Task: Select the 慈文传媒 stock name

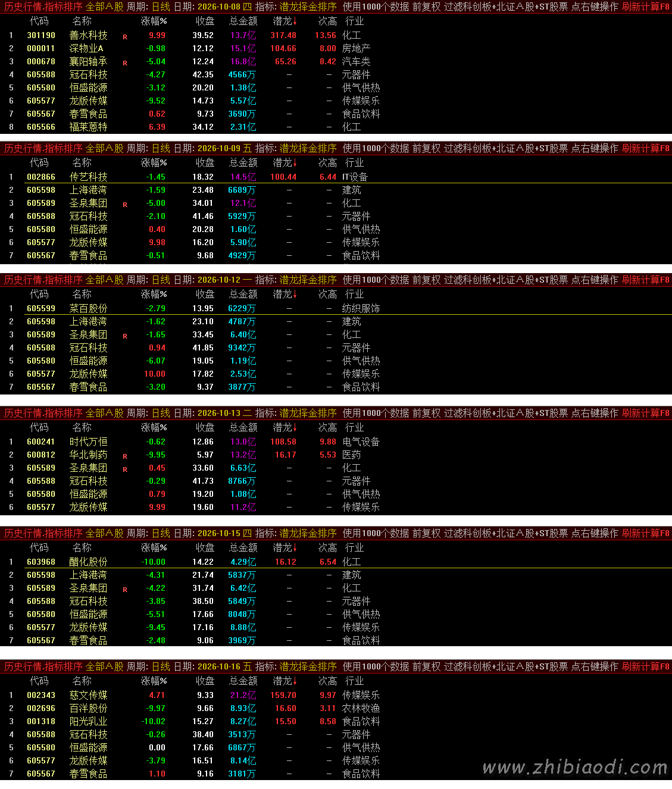Action: coord(89,695)
